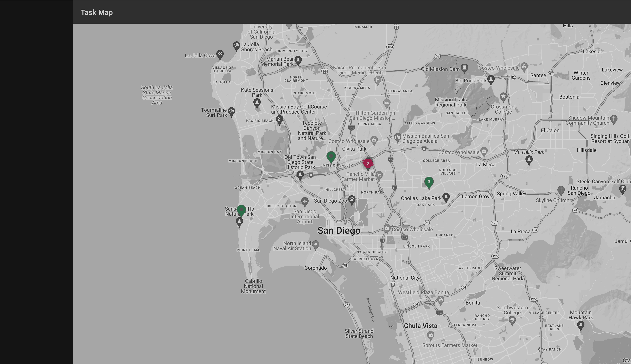Click the San Diego city label
631x364 pixels.
point(339,231)
